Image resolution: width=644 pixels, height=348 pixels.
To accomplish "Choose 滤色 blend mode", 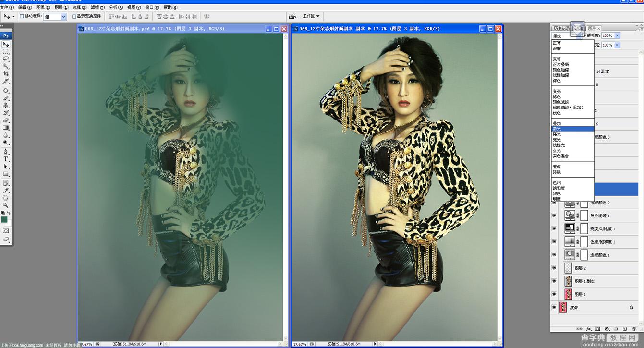I will pyautogui.click(x=557, y=96).
